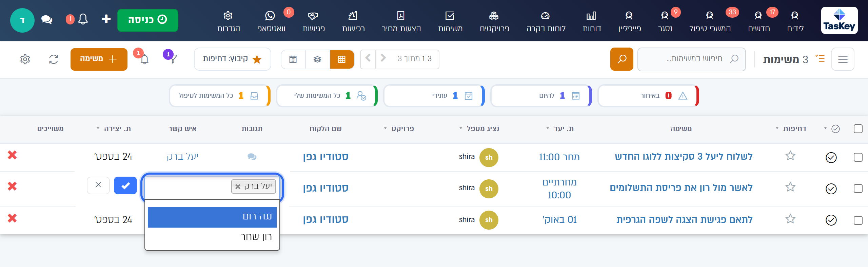Switch to the grid table view
This screenshot has width=868, height=267.
342,59
